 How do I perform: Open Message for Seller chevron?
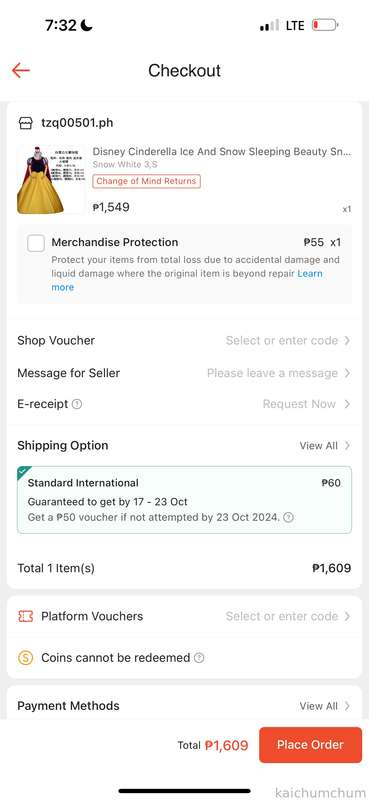tap(347, 373)
